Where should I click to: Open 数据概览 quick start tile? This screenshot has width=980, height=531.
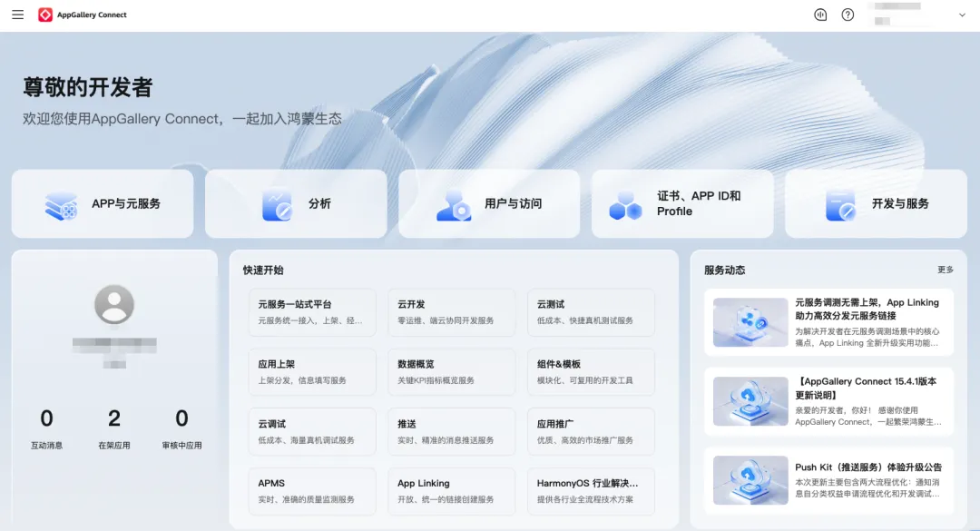coord(452,371)
